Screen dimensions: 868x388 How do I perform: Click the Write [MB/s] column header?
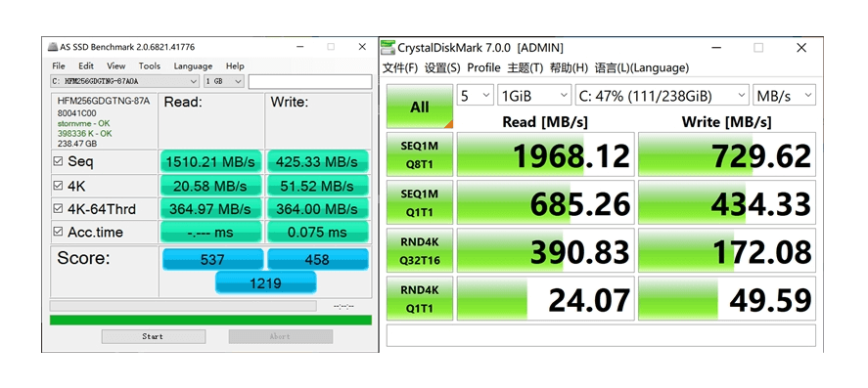pos(726,121)
